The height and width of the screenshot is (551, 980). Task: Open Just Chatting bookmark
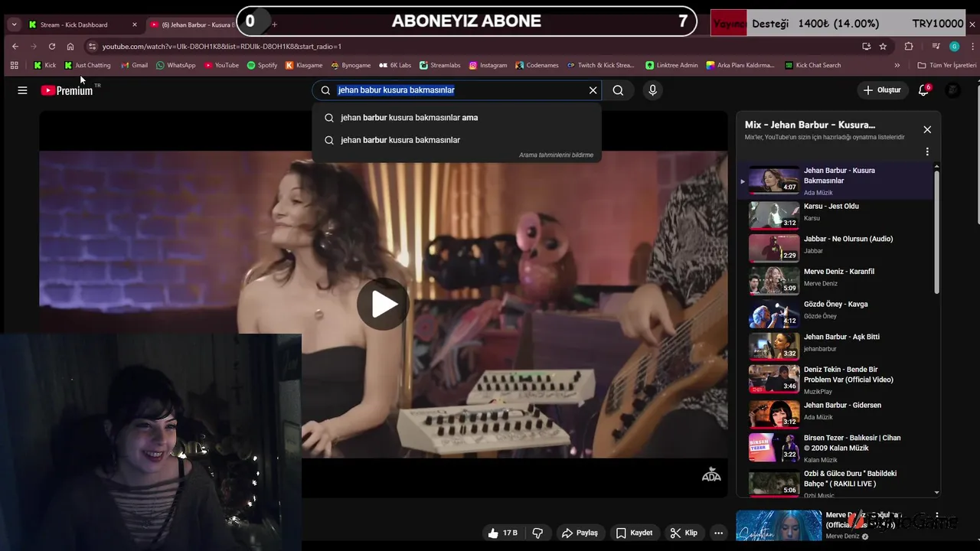[x=88, y=65]
